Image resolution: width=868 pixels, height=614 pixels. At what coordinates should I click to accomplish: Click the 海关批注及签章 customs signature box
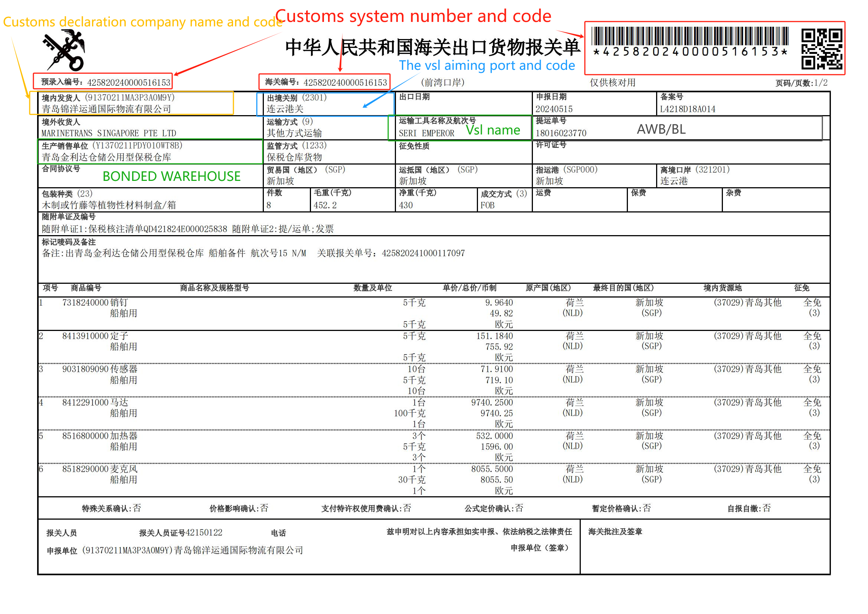coord(705,547)
